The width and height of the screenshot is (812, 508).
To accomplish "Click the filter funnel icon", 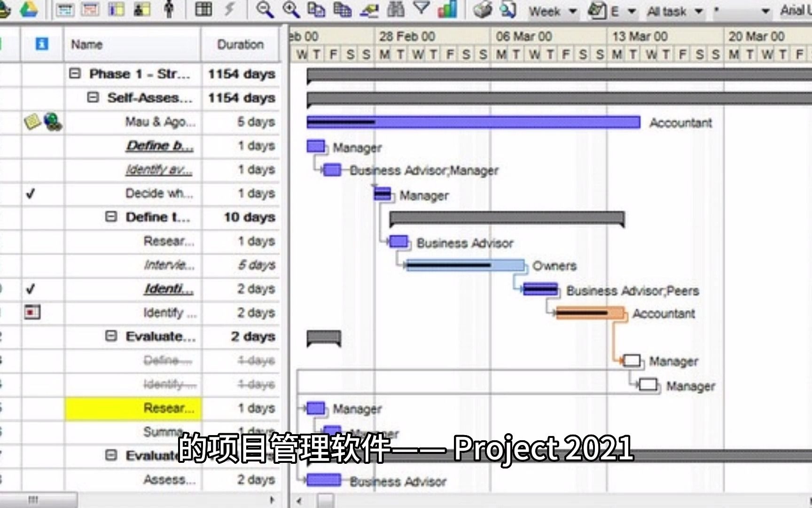I will [x=422, y=8].
